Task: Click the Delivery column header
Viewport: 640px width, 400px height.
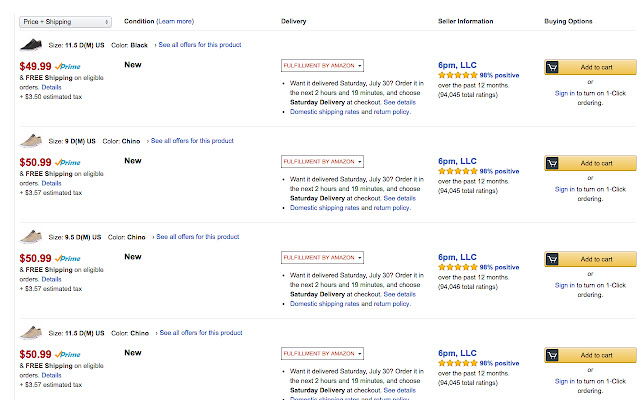Action: [293, 21]
